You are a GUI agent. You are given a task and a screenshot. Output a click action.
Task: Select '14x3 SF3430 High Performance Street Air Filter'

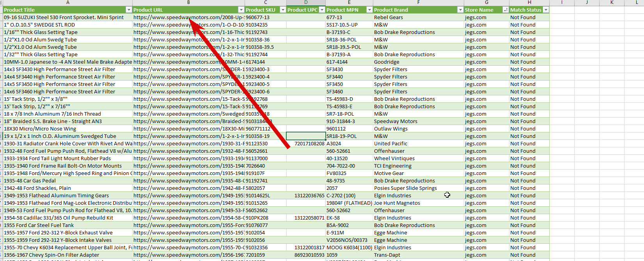pyautogui.click(x=67, y=69)
